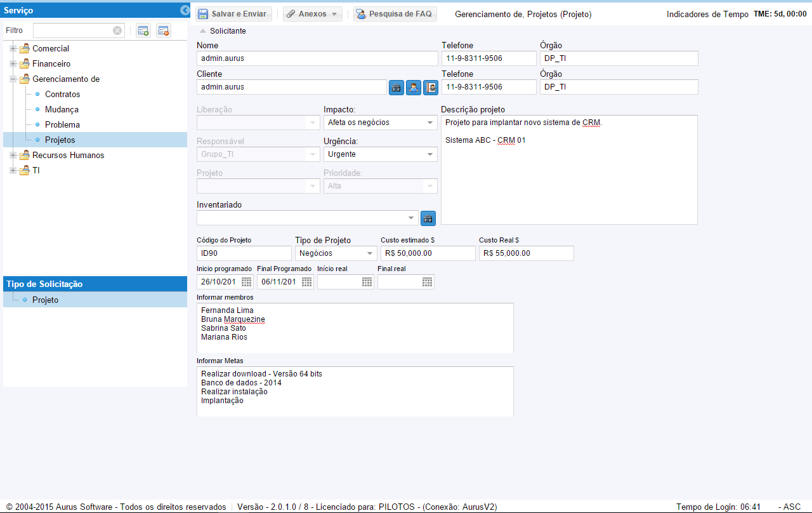
Task: Expand the Recursos Humanos tree node
Action: (13, 155)
